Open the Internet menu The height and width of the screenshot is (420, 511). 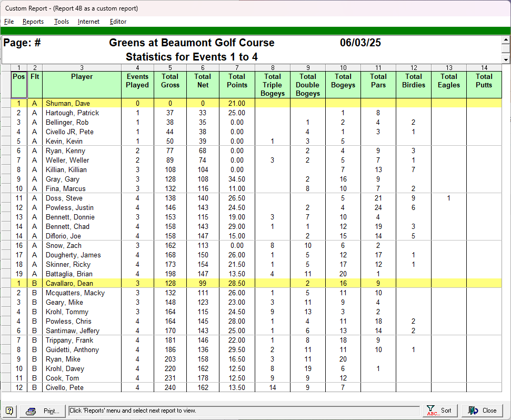88,22
